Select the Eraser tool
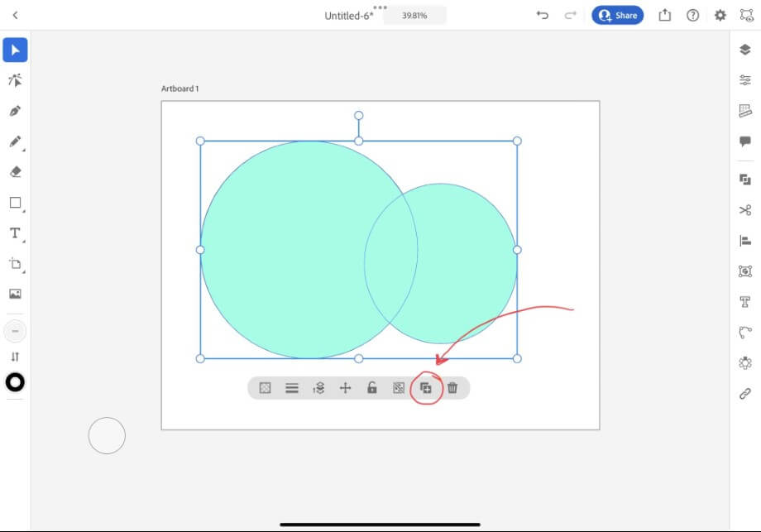 [x=15, y=172]
